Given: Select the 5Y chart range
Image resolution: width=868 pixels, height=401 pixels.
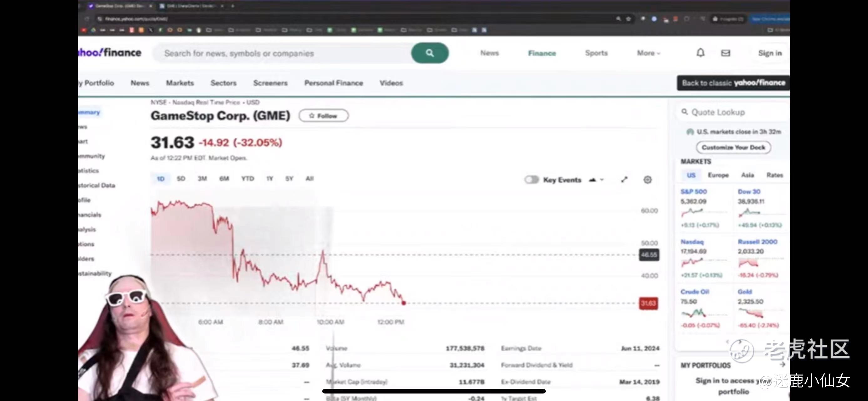Looking at the screenshot, I should click(x=289, y=179).
